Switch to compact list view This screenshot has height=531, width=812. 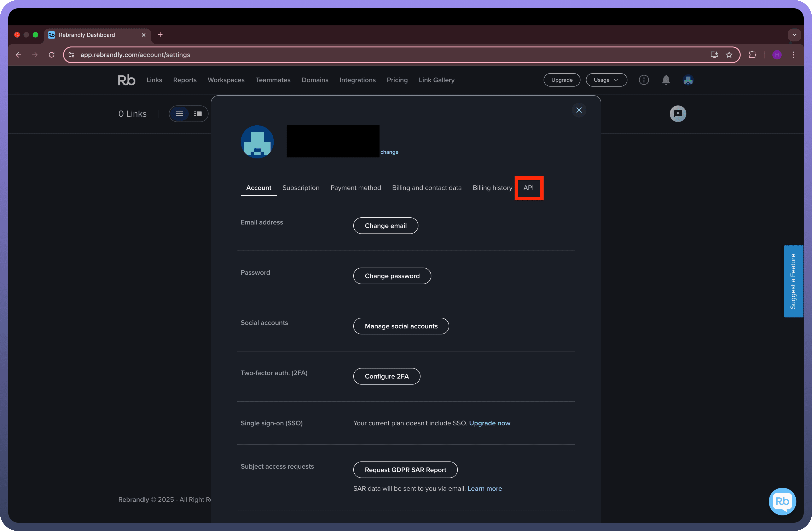point(179,114)
